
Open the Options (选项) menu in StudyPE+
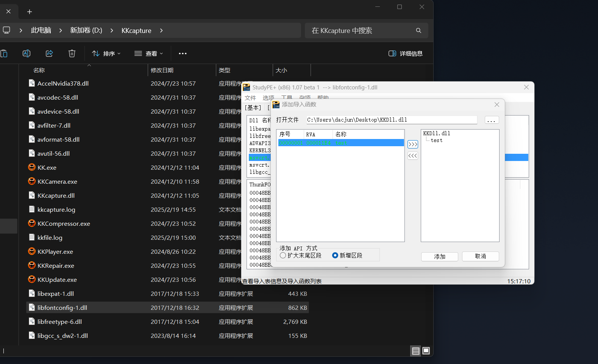(269, 98)
